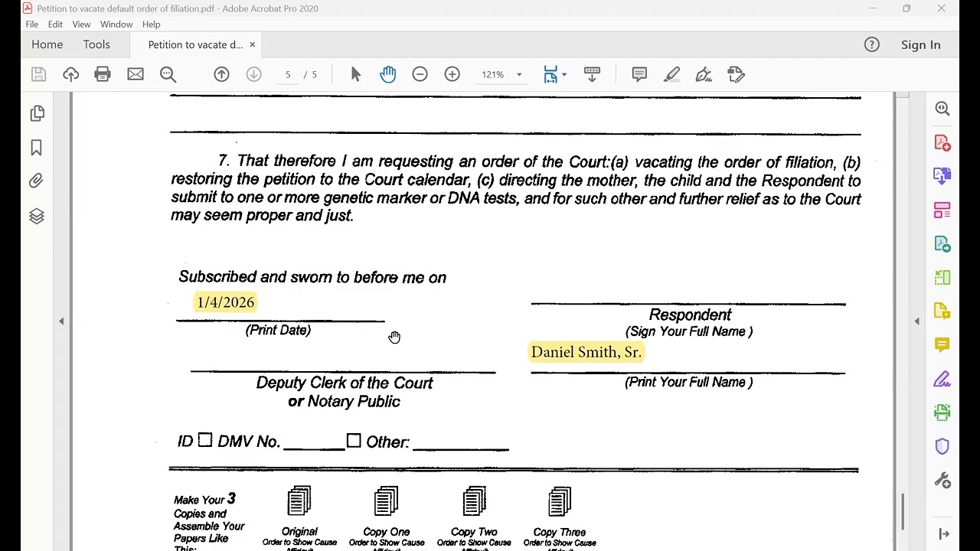This screenshot has height=551, width=980.
Task: Check the ID DMV No. checkbox
Action: coord(204,440)
